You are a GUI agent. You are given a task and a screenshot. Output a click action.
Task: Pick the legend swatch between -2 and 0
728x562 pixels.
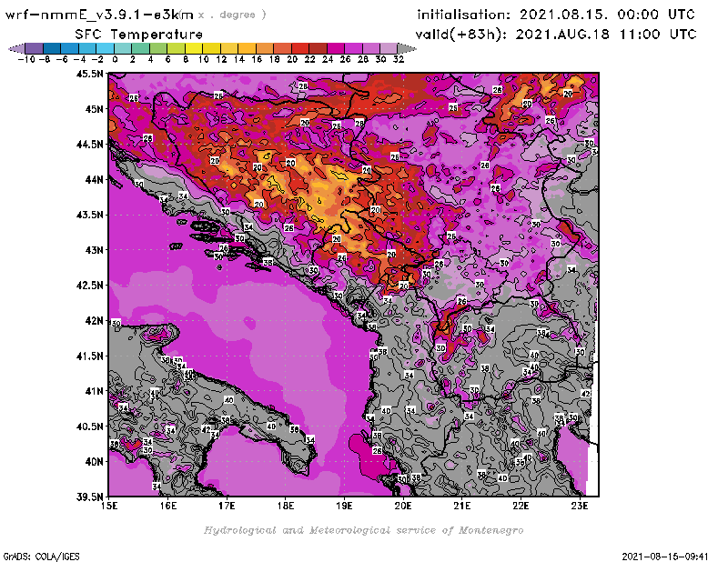coord(105,48)
